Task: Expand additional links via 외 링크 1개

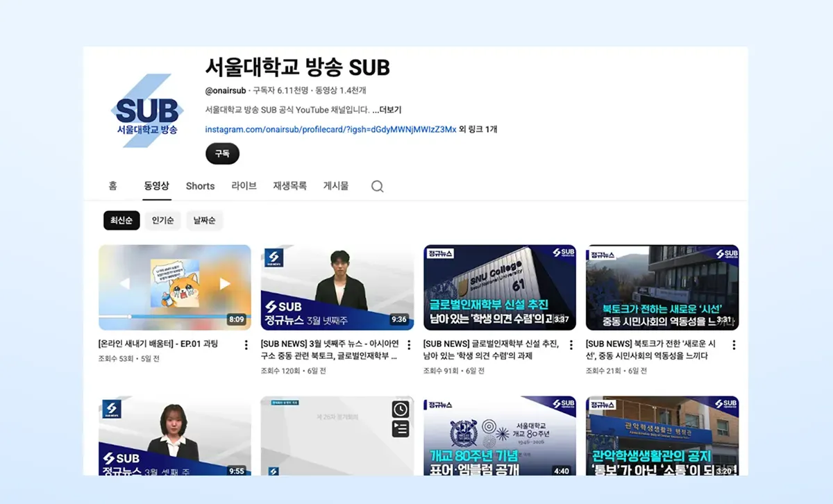Action: point(478,129)
